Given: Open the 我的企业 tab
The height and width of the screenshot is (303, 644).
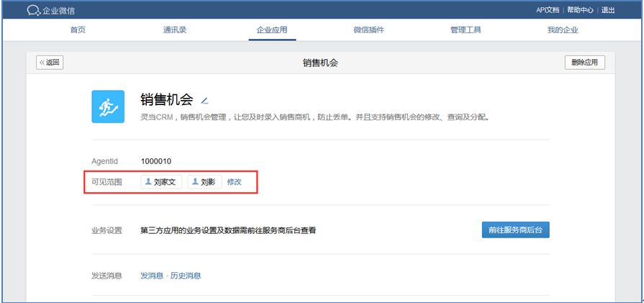Looking at the screenshot, I should (x=562, y=30).
